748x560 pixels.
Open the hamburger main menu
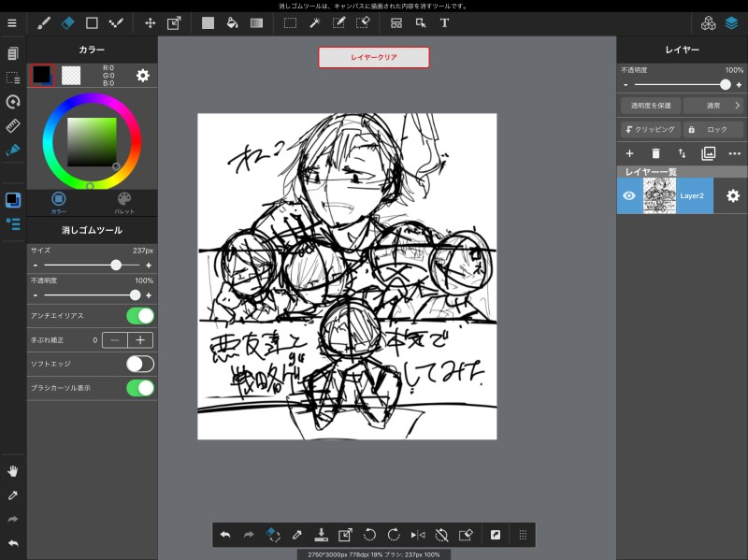[12, 22]
